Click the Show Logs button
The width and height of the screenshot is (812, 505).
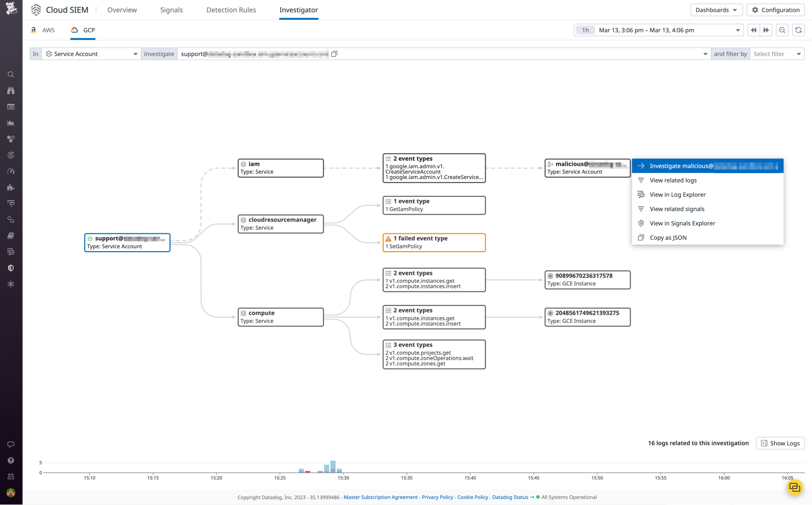click(780, 443)
